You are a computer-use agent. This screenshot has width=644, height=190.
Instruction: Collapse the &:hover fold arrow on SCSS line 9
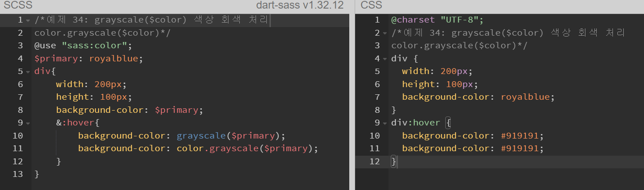click(28, 123)
